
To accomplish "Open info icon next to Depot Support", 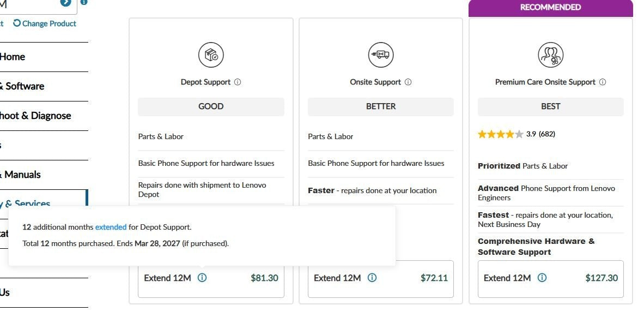I will [238, 82].
